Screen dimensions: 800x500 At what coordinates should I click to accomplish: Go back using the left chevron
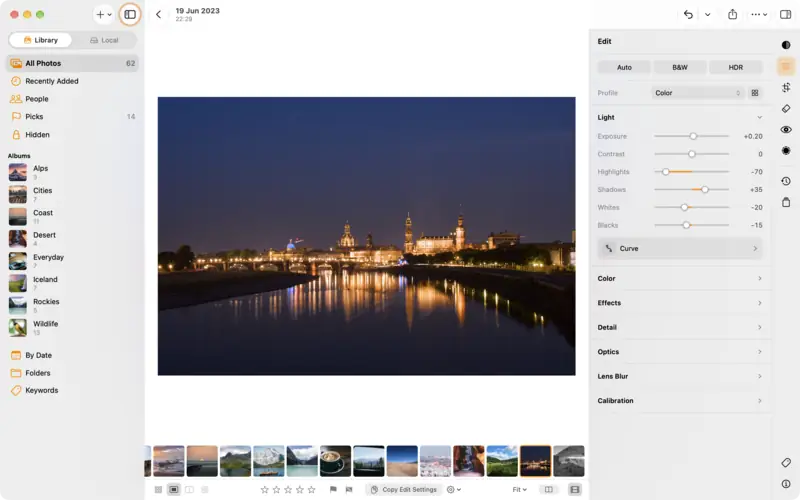158,14
